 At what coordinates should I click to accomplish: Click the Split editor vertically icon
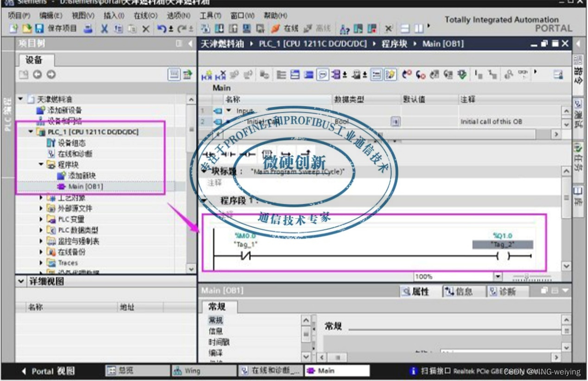pos(419,29)
